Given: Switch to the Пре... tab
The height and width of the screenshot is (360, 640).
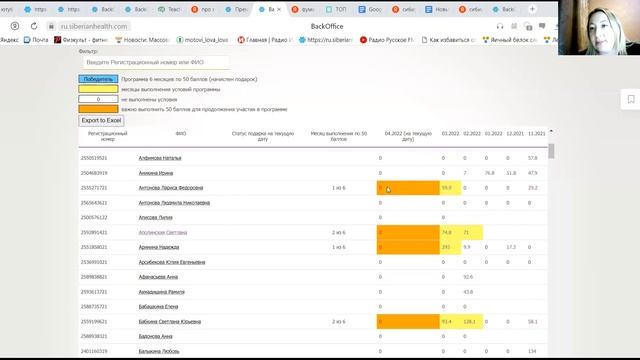Looking at the screenshot, I should 236,9.
